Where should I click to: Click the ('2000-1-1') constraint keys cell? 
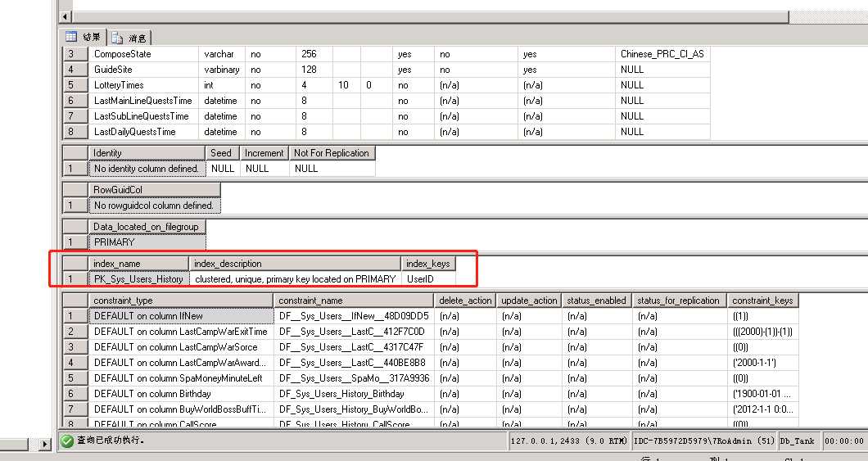[762, 363]
